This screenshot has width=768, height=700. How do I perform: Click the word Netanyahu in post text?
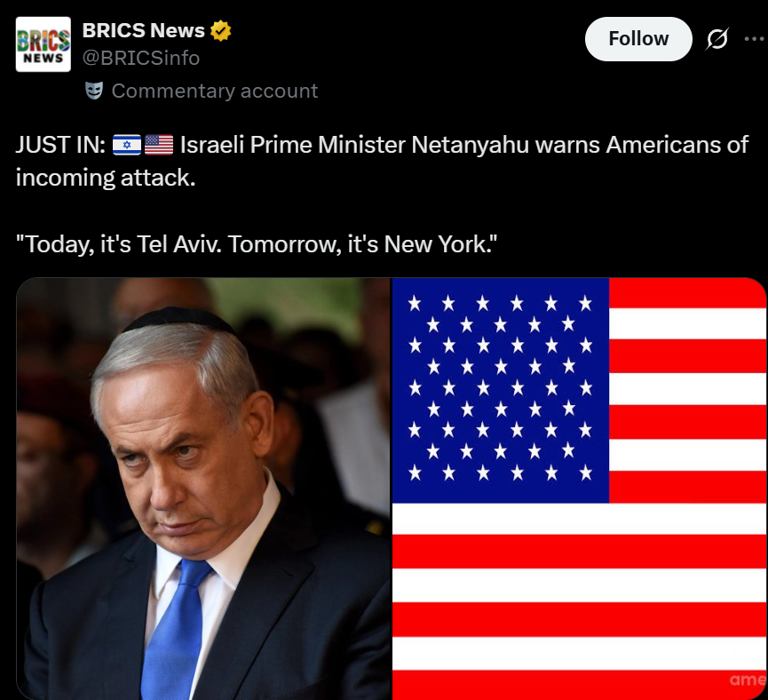pos(470,145)
